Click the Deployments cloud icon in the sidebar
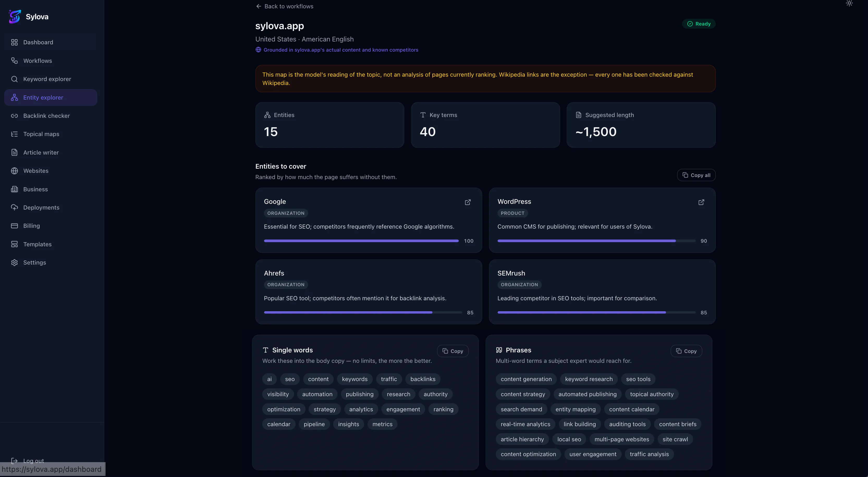The width and height of the screenshot is (868, 477). tap(14, 207)
